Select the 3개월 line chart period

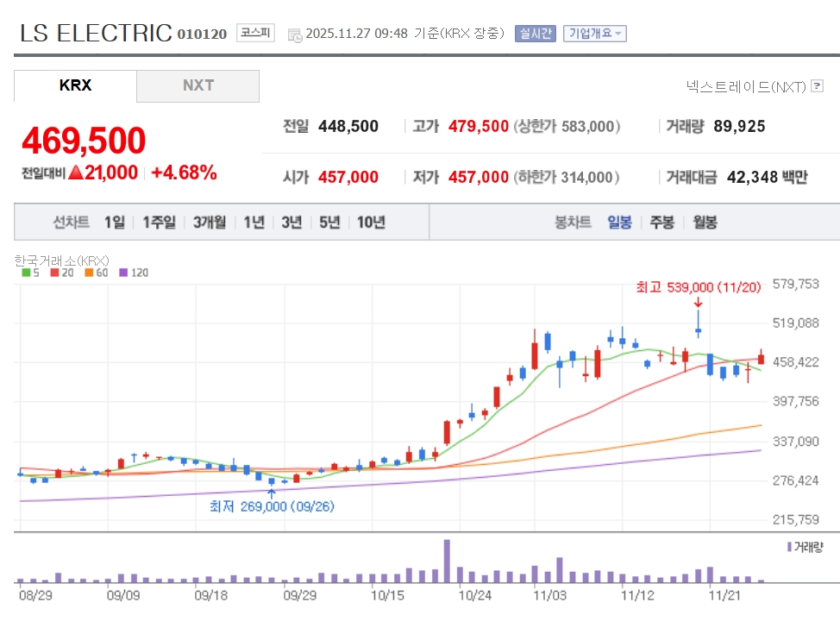coord(210,222)
